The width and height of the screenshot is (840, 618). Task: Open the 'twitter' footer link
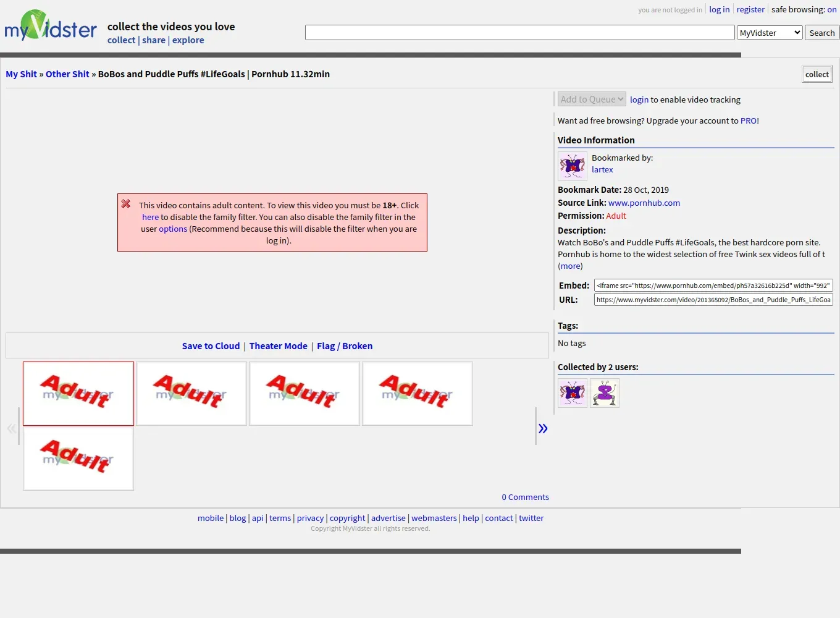[x=531, y=519]
